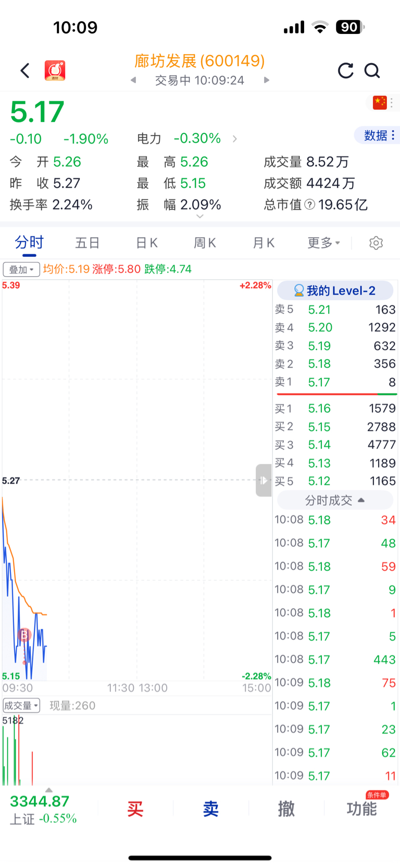Select 卖2 price 5.18 row
400x868 pixels.
coord(335,364)
